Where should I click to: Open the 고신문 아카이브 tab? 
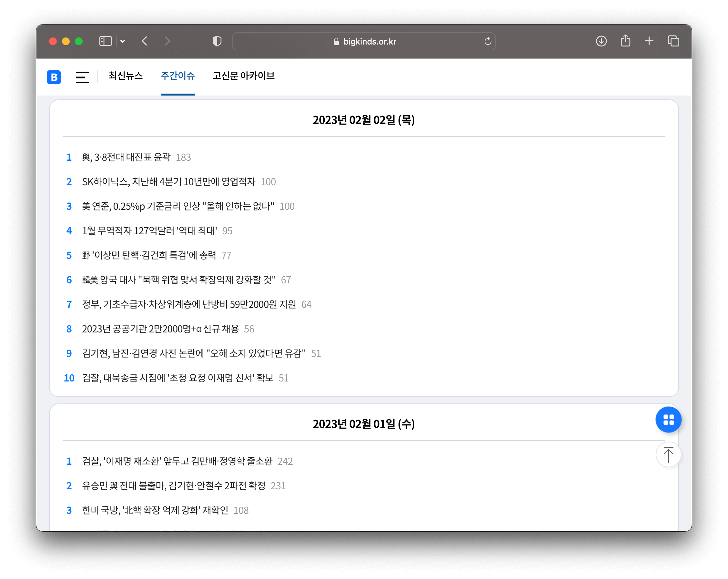243,76
